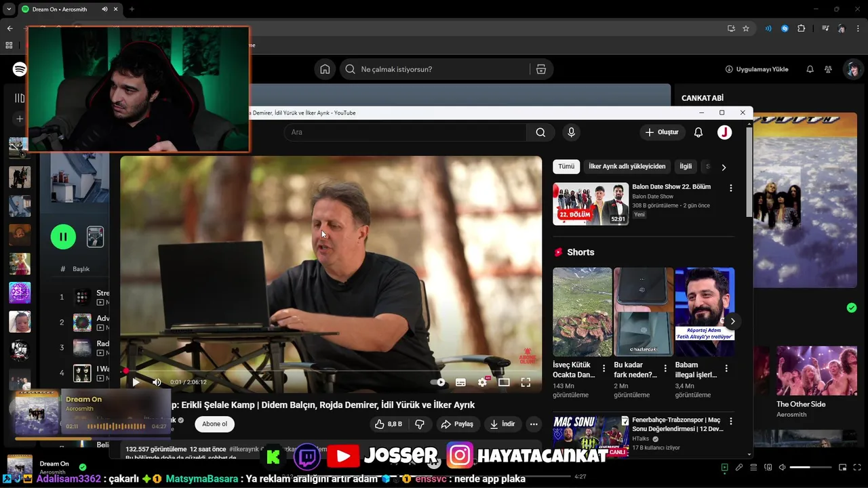Open Spotify library icon in sidebar

click(19, 98)
